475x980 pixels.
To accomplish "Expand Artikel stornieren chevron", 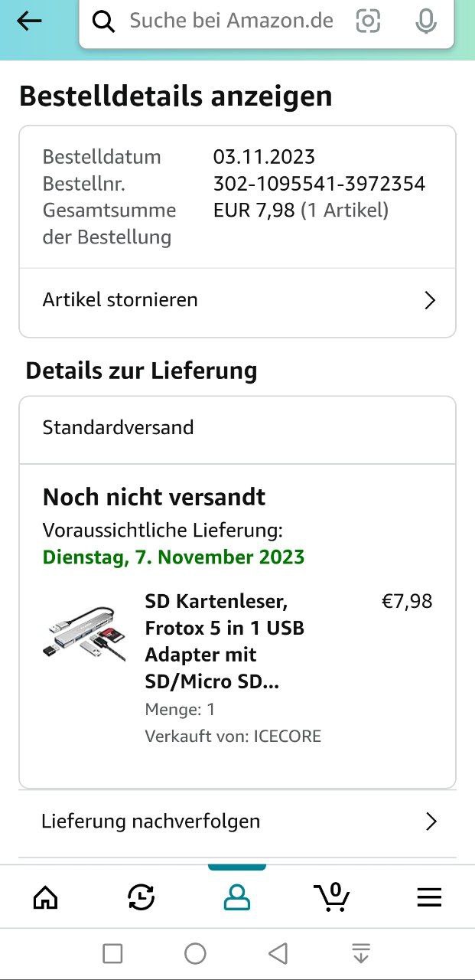I will (x=430, y=300).
